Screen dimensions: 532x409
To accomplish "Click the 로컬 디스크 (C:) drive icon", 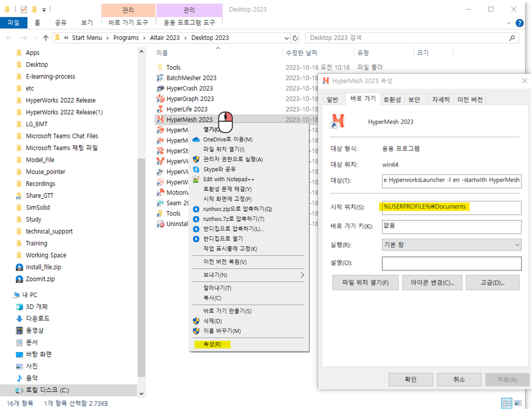I will pos(19,390).
